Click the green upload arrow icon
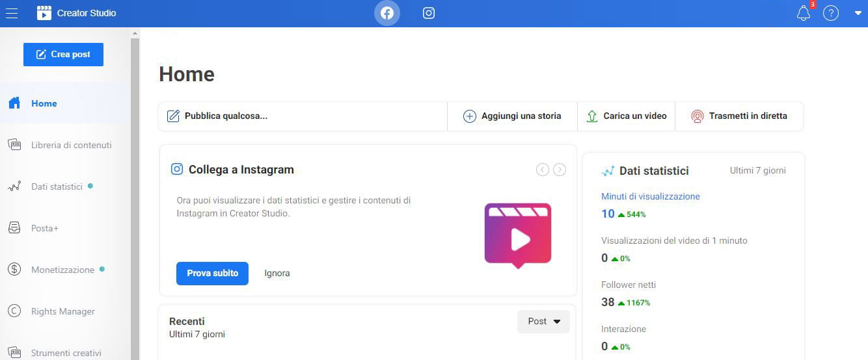The height and width of the screenshot is (360, 868). pyautogui.click(x=592, y=116)
